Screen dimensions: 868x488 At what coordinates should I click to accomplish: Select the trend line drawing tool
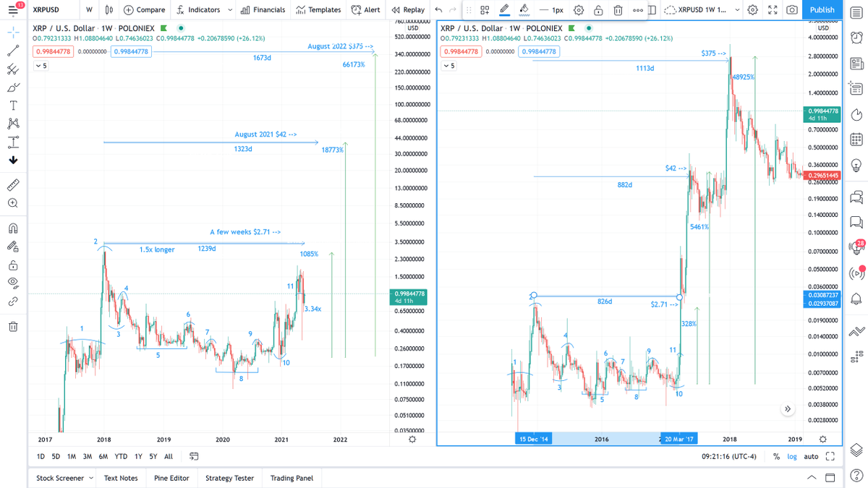pyautogui.click(x=13, y=51)
